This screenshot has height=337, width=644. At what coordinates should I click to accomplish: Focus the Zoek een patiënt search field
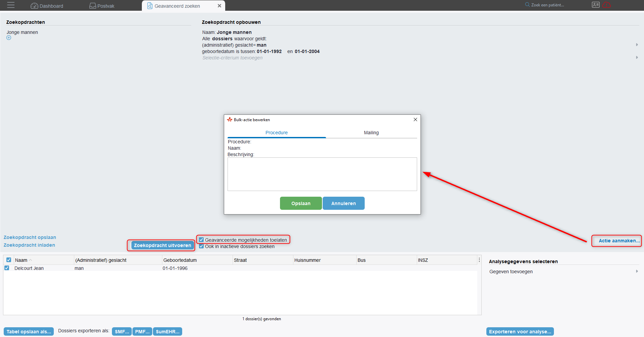tap(548, 5)
